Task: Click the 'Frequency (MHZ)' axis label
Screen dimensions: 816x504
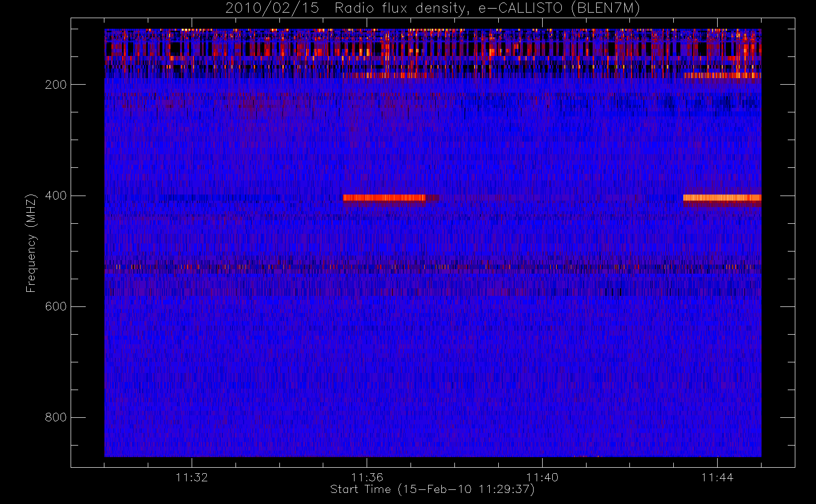Action: pos(31,243)
